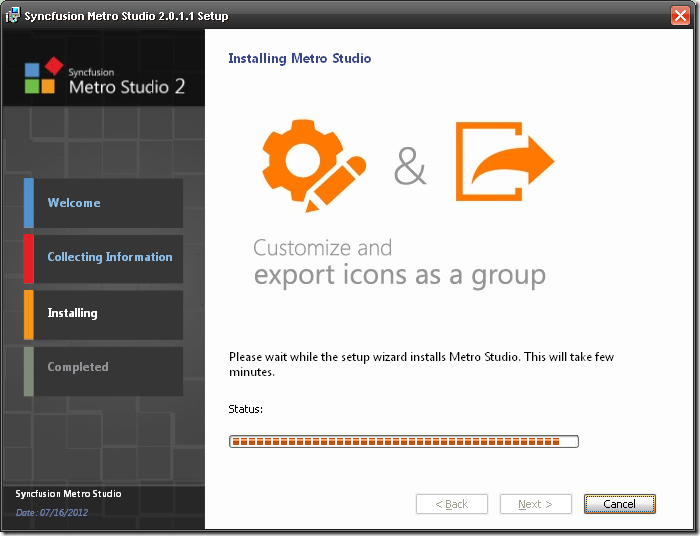Click 'export icons as a group' text
The image size is (700, 536).
pyautogui.click(x=400, y=275)
